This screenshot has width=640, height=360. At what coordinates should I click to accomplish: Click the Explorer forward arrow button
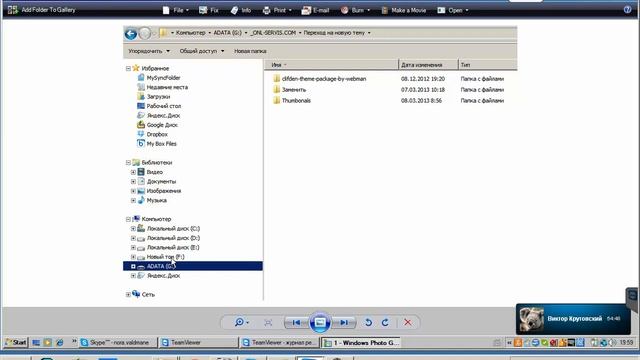[145, 33]
